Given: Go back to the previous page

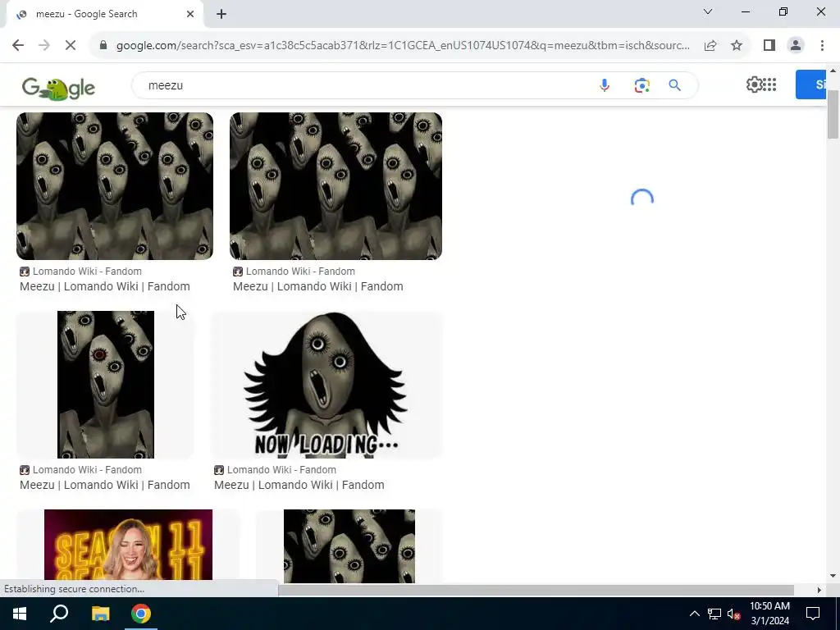Looking at the screenshot, I should click(x=18, y=46).
